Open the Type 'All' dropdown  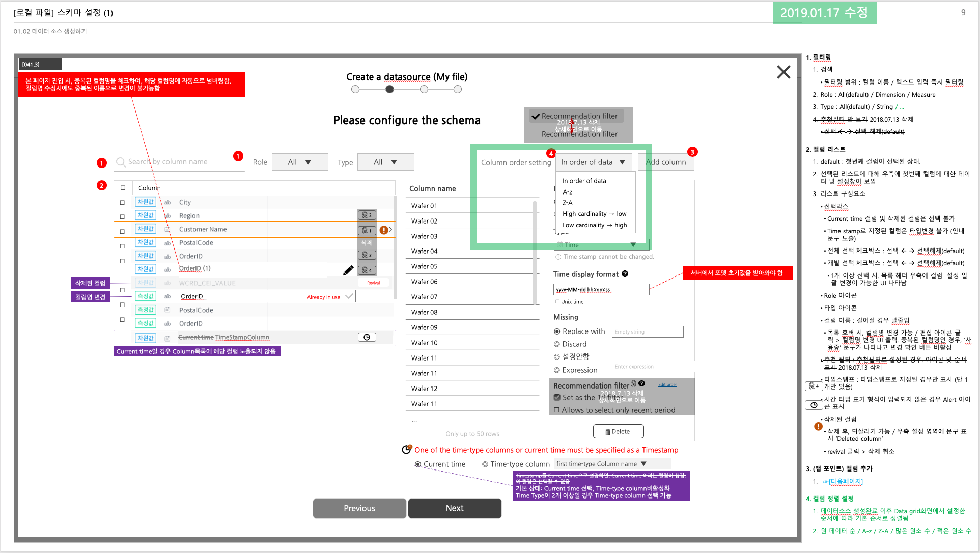pyautogui.click(x=386, y=162)
